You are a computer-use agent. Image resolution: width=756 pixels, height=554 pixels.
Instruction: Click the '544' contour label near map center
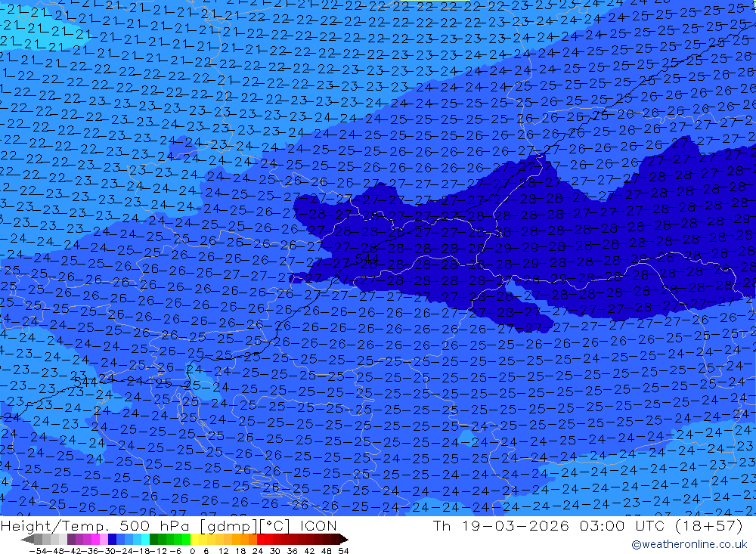pyautogui.click(x=366, y=260)
